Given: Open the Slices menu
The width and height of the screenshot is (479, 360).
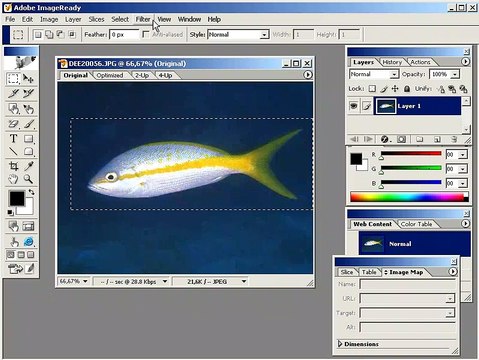Looking at the screenshot, I should tap(96, 19).
